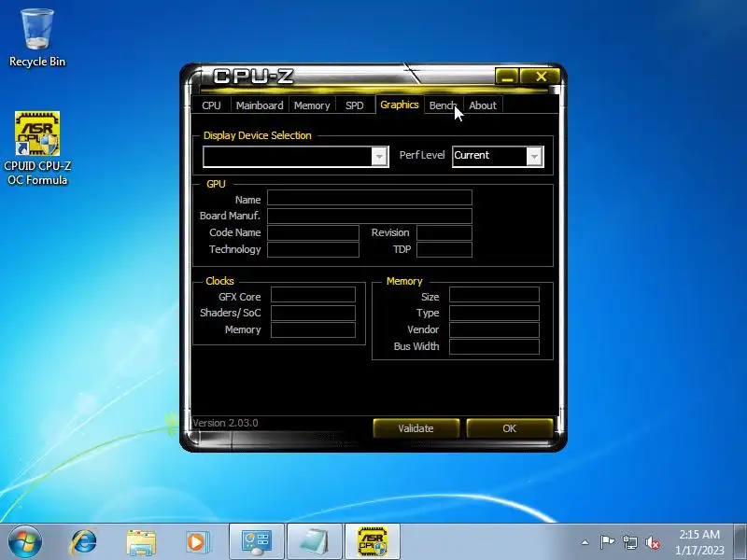Image resolution: width=747 pixels, height=560 pixels.
Task: Go to the SPD tab
Action: click(x=355, y=105)
